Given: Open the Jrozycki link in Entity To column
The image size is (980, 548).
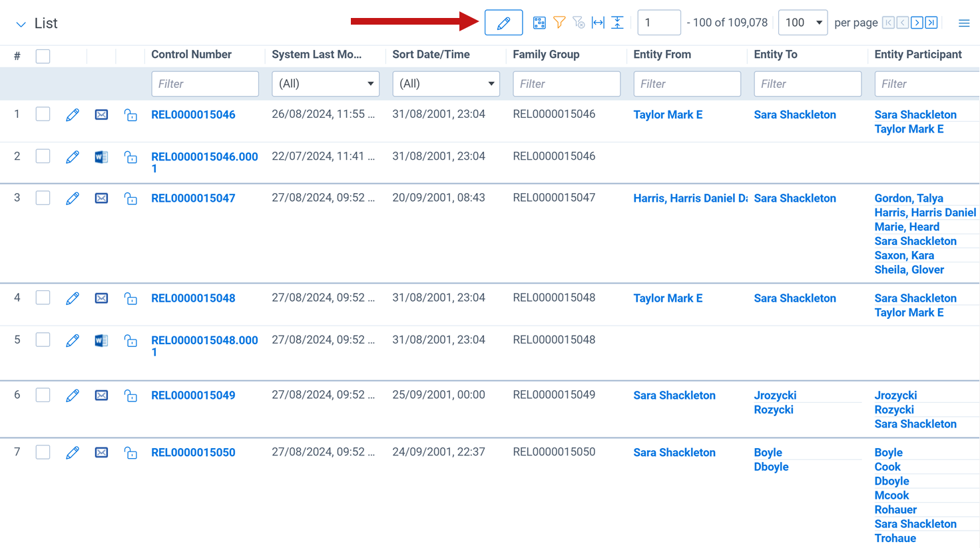Looking at the screenshot, I should [x=775, y=396].
